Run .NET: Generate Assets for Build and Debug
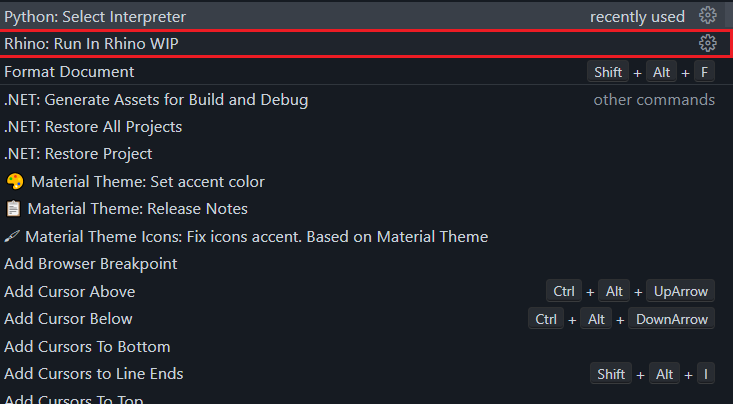Viewport: 733px width, 404px height. coord(156,100)
